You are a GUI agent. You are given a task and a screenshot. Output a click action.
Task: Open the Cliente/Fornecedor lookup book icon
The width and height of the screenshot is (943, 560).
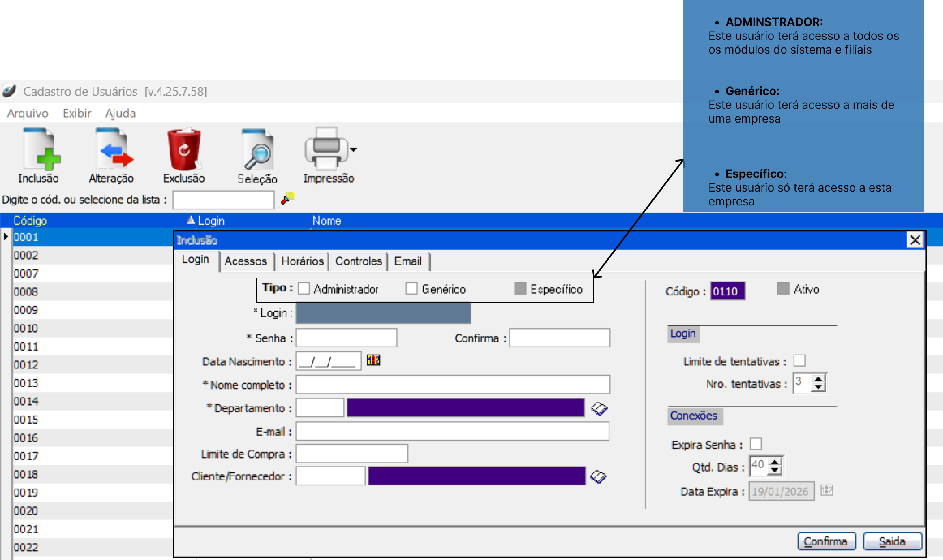coord(598,476)
